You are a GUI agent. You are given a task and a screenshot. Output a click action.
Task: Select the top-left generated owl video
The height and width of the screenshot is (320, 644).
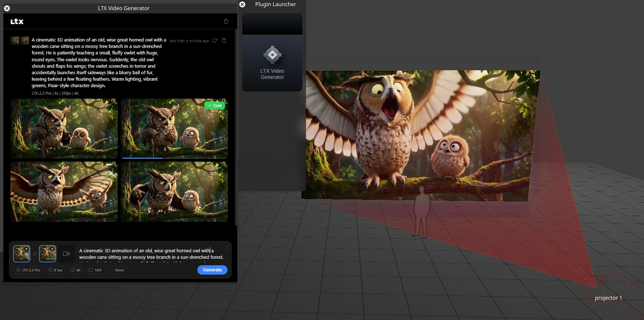(x=64, y=129)
